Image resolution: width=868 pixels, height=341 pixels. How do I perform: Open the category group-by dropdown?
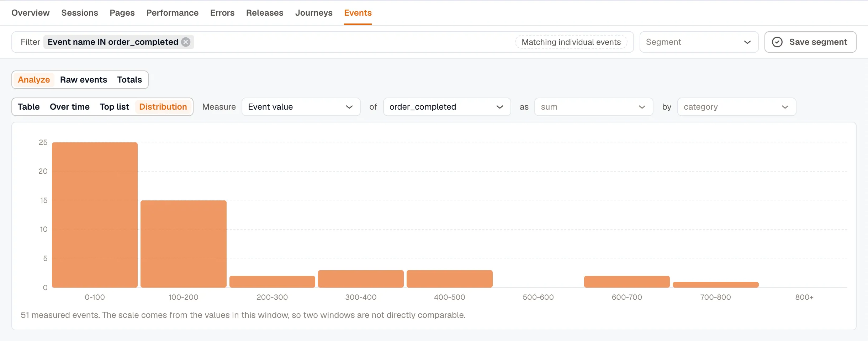(x=737, y=107)
